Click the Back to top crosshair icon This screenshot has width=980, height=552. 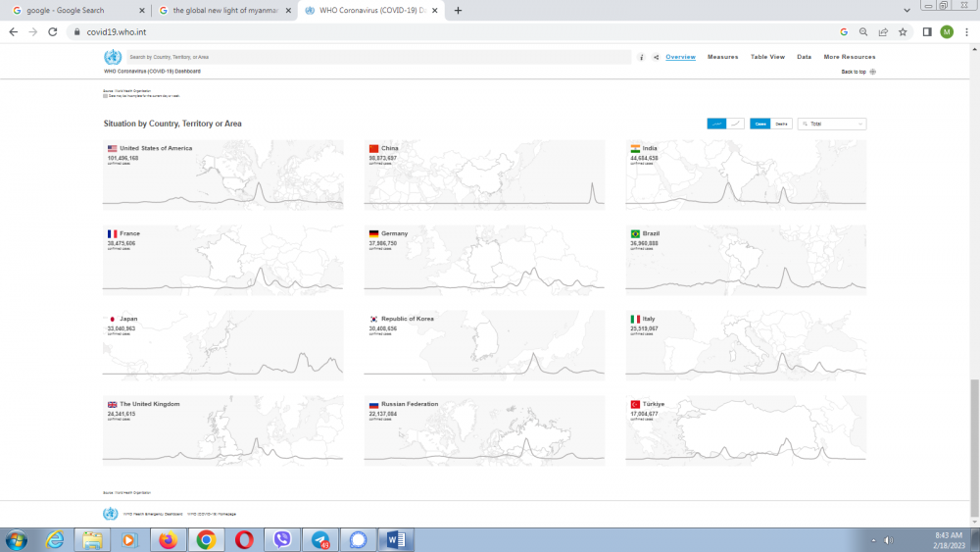872,72
